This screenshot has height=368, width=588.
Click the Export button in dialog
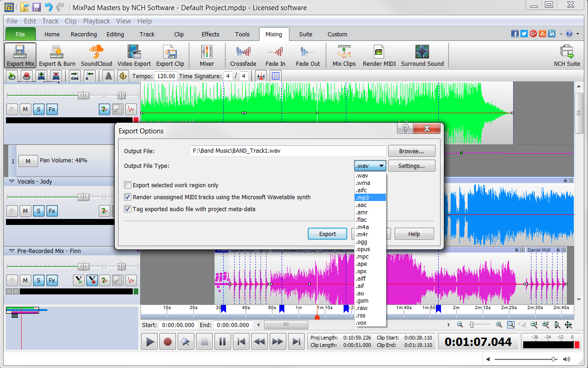pos(328,234)
